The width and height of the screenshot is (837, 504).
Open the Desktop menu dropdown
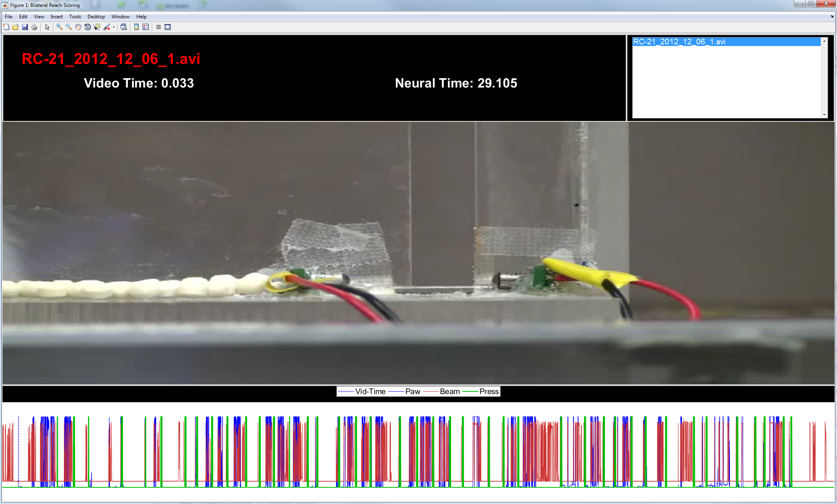click(96, 17)
